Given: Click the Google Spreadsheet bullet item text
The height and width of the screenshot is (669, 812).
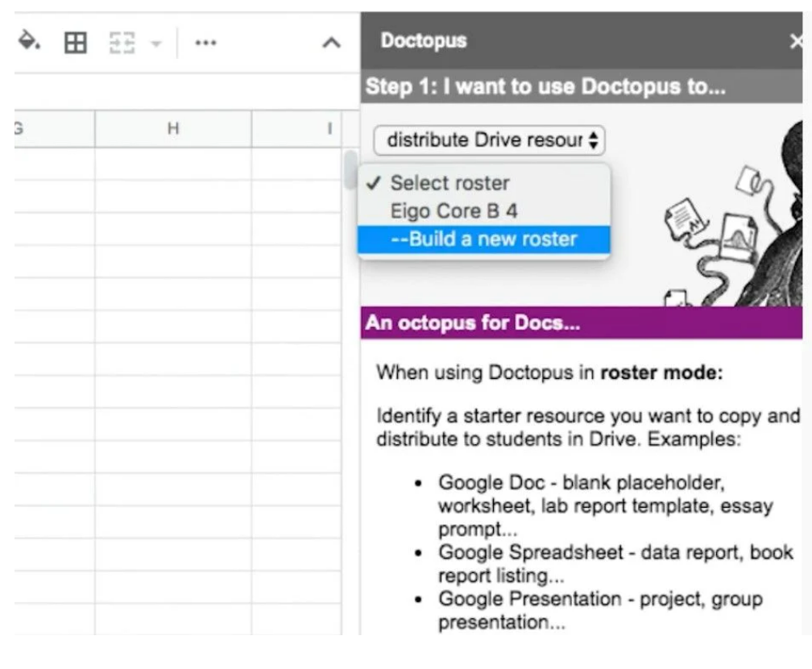Looking at the screenshot, I should click(615, 563).
